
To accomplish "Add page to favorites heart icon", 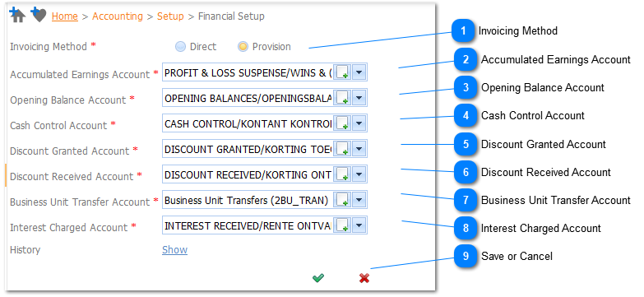I will [39, 15].
